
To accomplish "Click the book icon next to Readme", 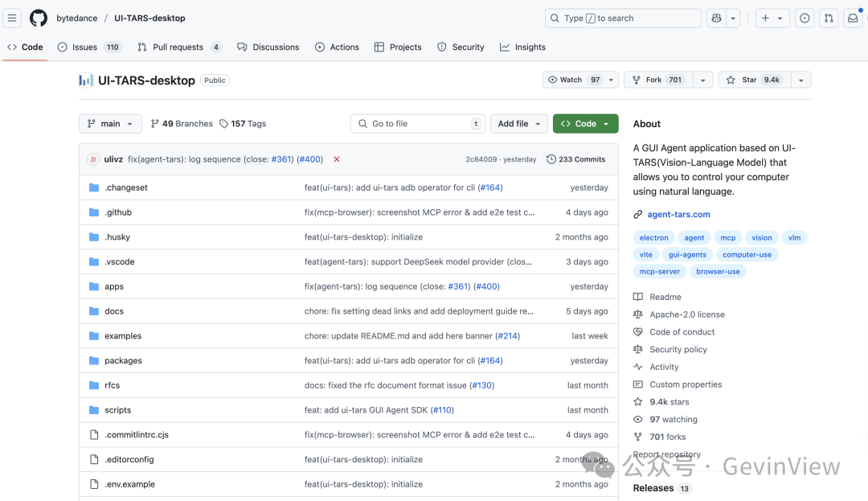I will (637, 297).
